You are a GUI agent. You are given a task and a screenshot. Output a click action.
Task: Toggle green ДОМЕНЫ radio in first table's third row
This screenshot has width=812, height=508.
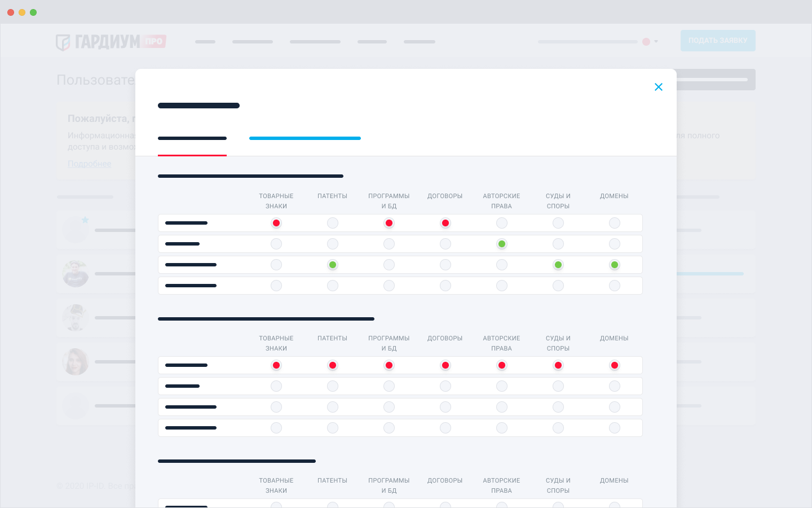(615, 265)
